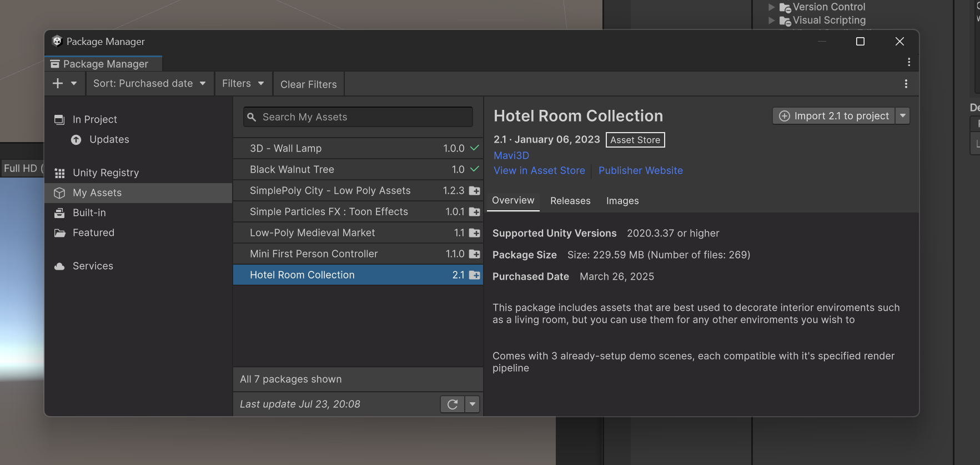Image resolution: width=980 pixels, height=465 pixels.
Task: Select Mini First Person Controller package
Action: pos(358,254)
